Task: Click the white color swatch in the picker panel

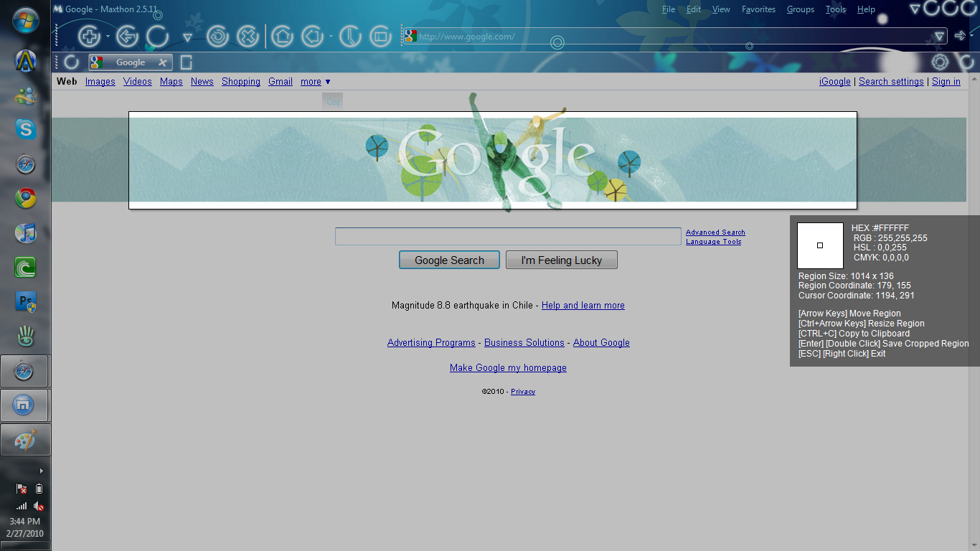Action: [819, 245]
